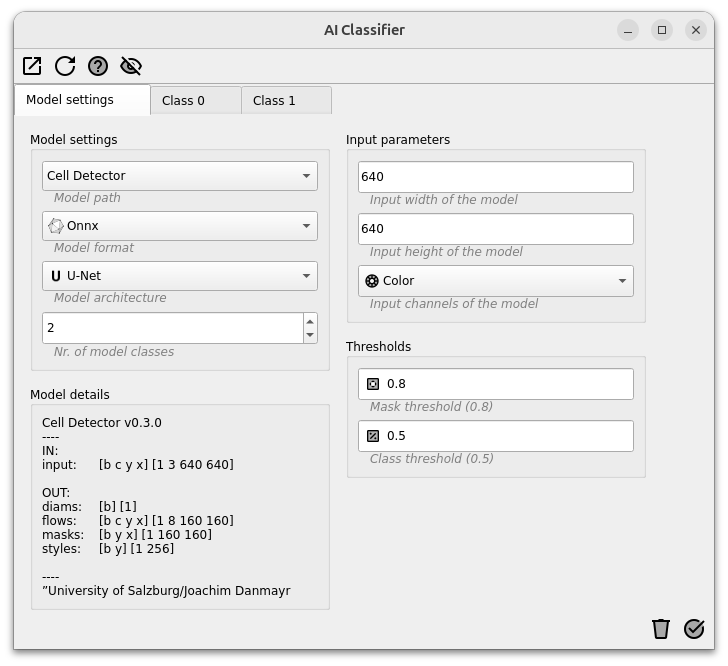Click the class threshold icon
This screenshot has width=728, height=666.
(x=373, y=436)
